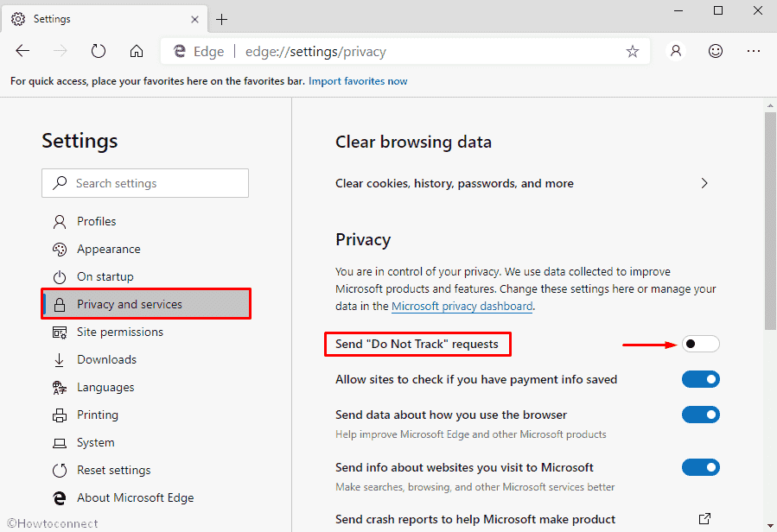Click the Edge logo in address bar
Image resolution: width=777 pixels, height=532 pixels.
click(x=180, y=51)
